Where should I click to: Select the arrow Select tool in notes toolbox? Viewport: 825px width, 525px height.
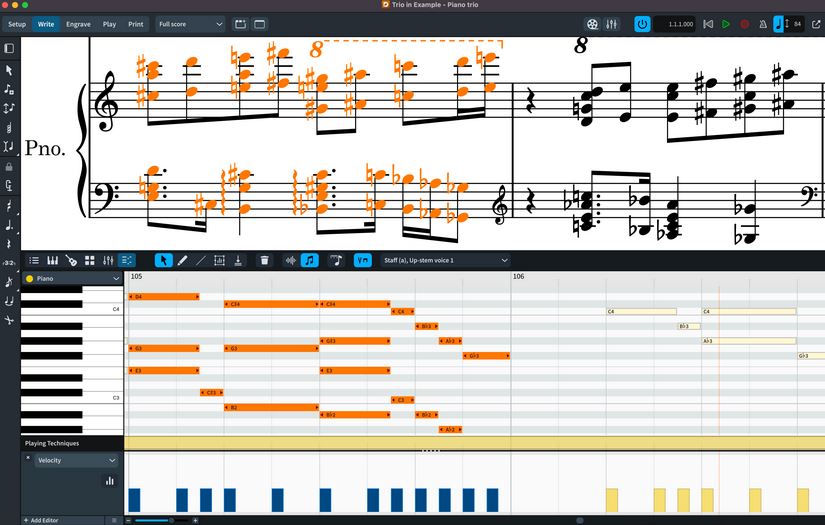click(x=9, y=70)
